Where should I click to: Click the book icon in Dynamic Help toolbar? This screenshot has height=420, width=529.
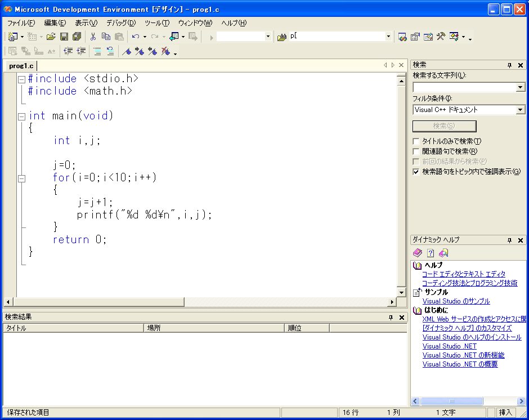click(418, 253)
